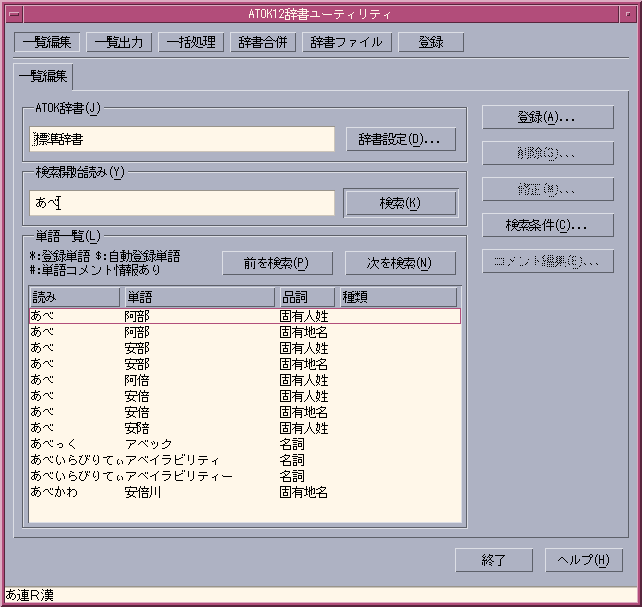This screenshot has width=642, height=607.
Task: Open the 一覧出力 toolbar button
Action: 119,42
